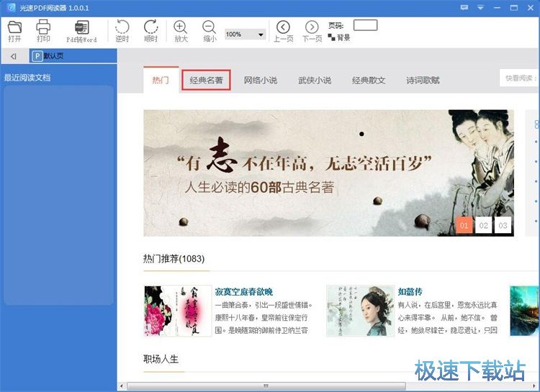Rotate clockwise with 顺时 icon

151,31
